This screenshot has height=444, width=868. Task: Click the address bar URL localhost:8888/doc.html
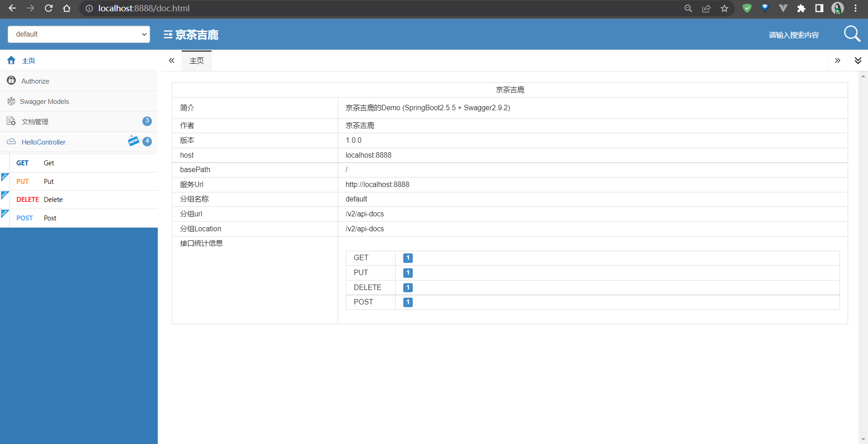[144, 8]
